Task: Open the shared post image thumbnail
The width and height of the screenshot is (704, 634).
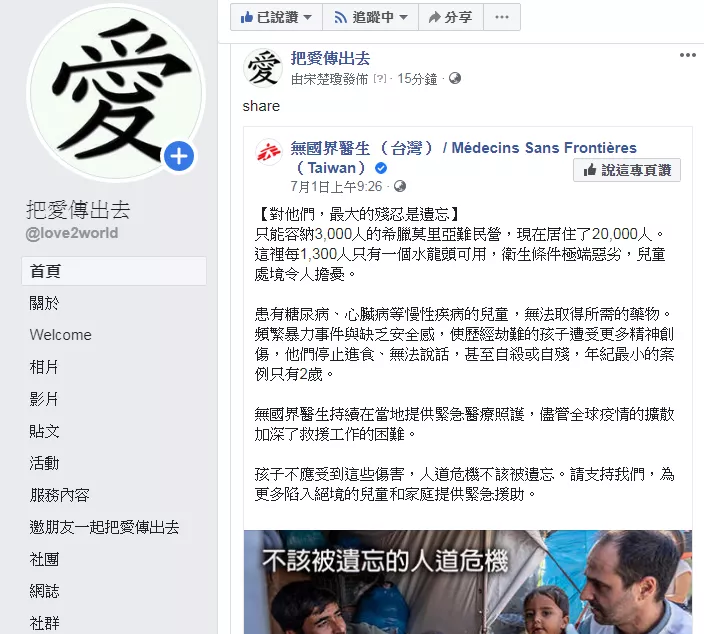Action: tap(468, 582)
